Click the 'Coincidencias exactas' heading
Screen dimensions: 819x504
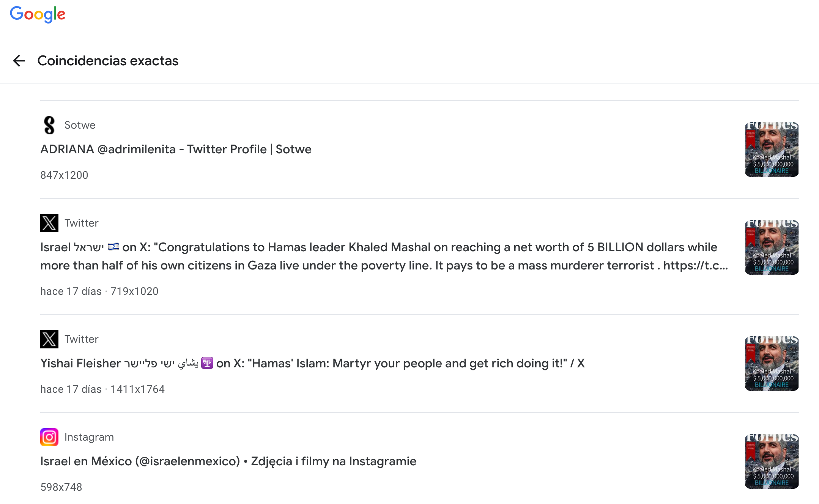(x=108, y=61)
